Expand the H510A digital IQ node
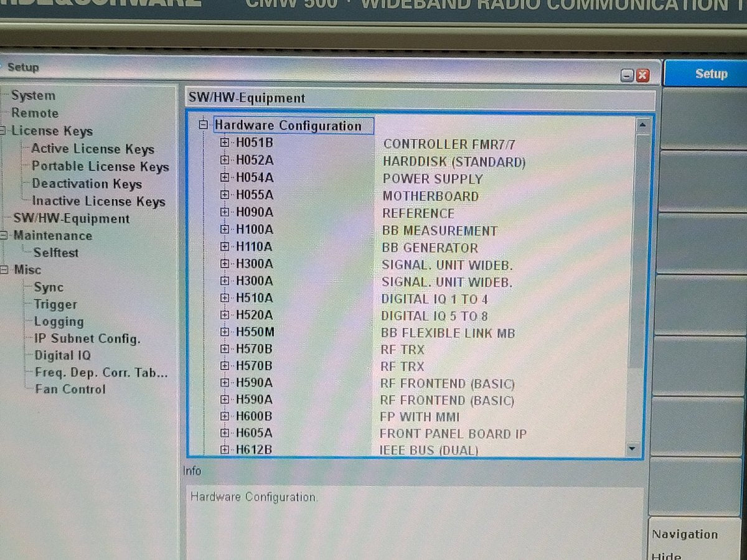 pyautogui.click(x=224, y=298)
